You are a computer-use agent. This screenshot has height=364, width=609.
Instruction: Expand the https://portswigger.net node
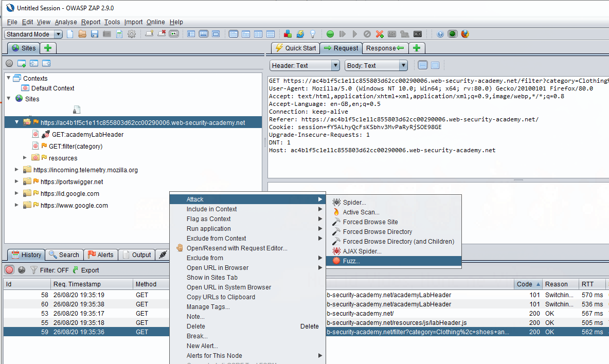[16, 181]
